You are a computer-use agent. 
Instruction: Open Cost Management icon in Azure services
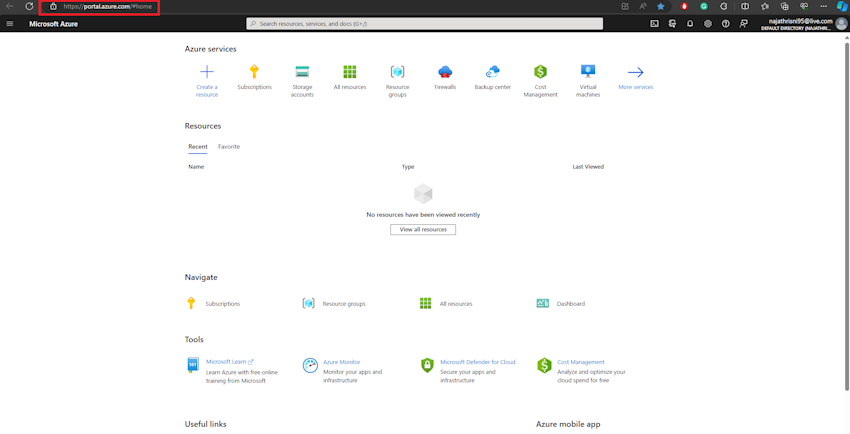[540, 72]
